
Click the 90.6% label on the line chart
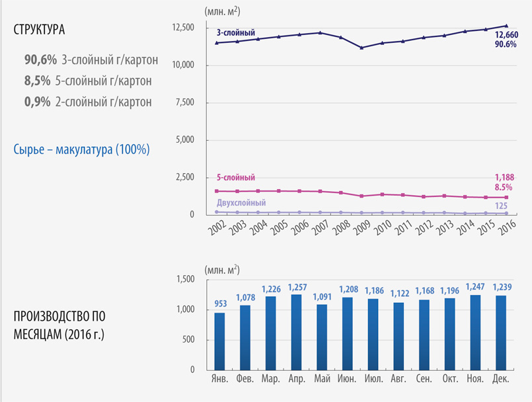pyautogui.click(x=506, y=44)
